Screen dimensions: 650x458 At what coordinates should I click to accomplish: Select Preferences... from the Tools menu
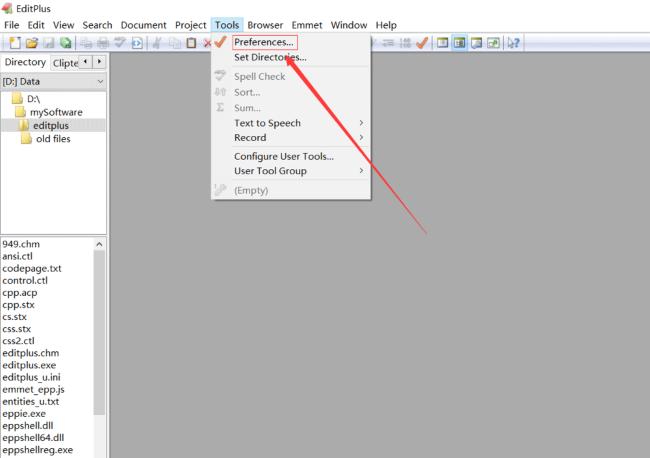tap(264, 42)
